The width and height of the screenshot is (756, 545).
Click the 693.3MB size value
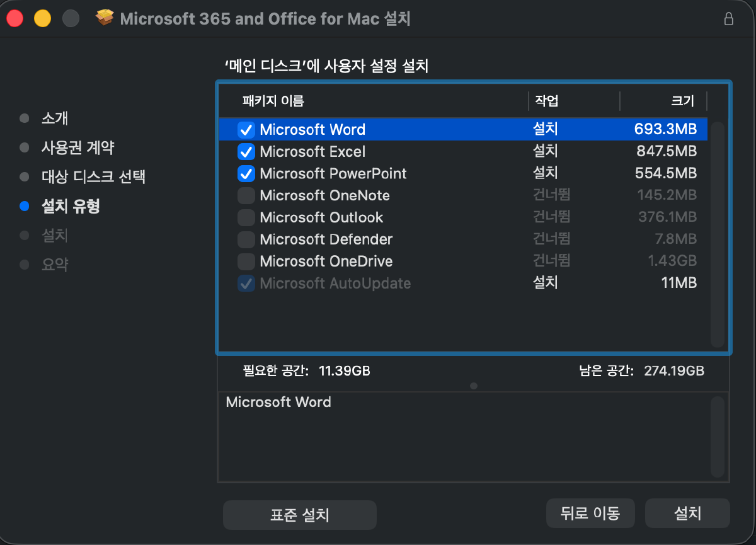(x=665, y=130)
